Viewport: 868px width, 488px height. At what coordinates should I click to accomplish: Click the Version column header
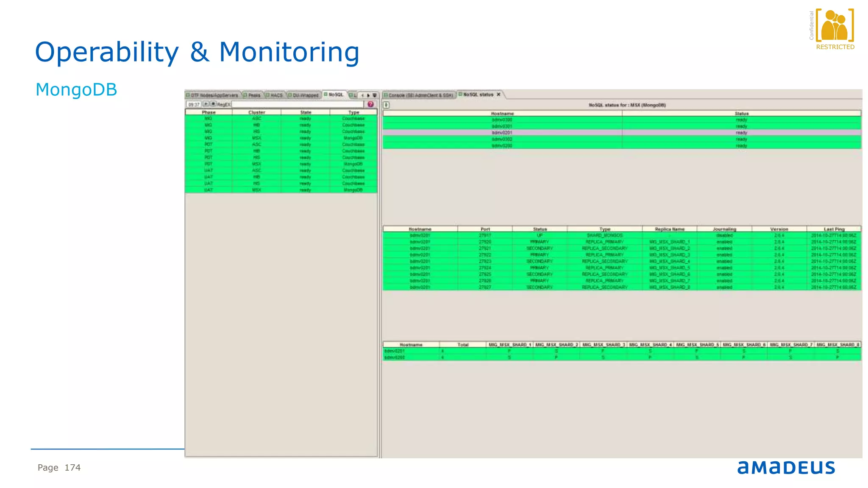pos(779,229)
